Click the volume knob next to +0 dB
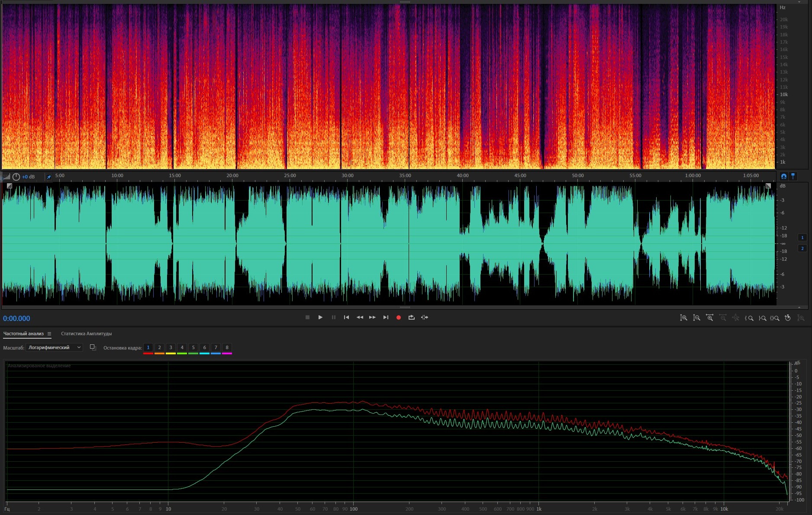Screen dimensions: 812x515 16,177
